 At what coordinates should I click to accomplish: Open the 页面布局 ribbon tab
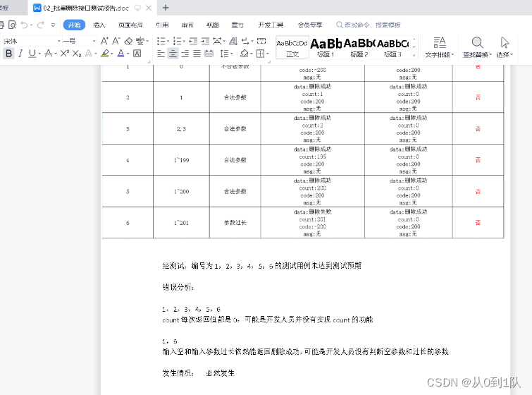tap(130, 25)
